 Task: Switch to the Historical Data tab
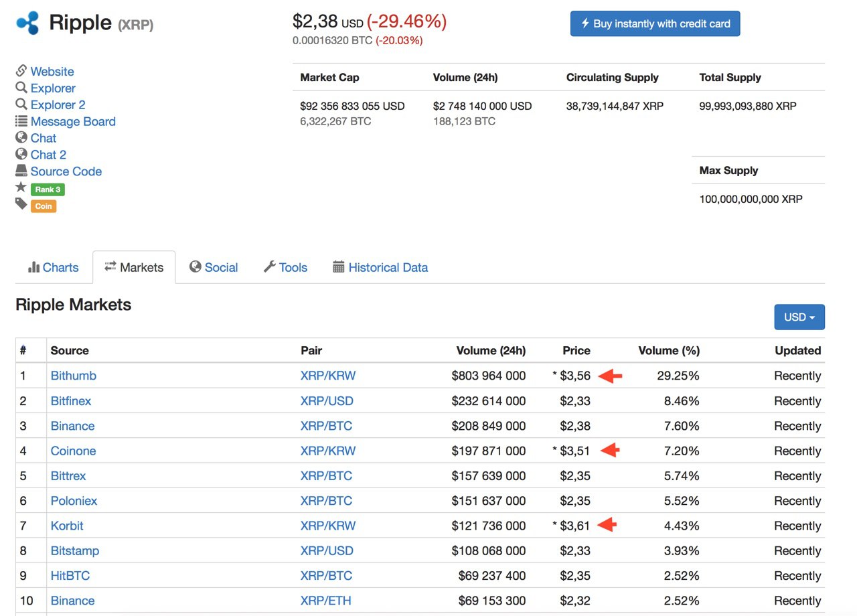380,267
